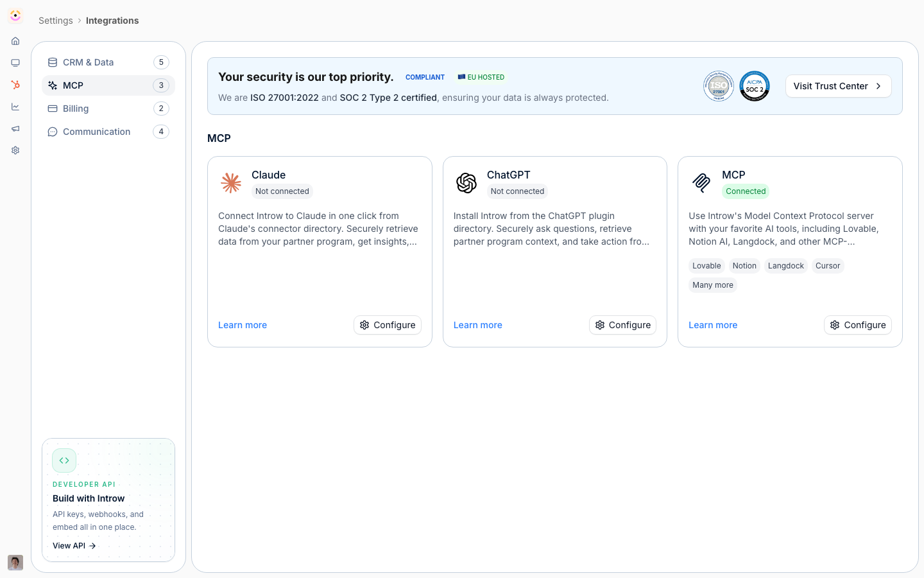Open the Communication category label
Viewport: 924px width, 578px height.
[97, 132]
